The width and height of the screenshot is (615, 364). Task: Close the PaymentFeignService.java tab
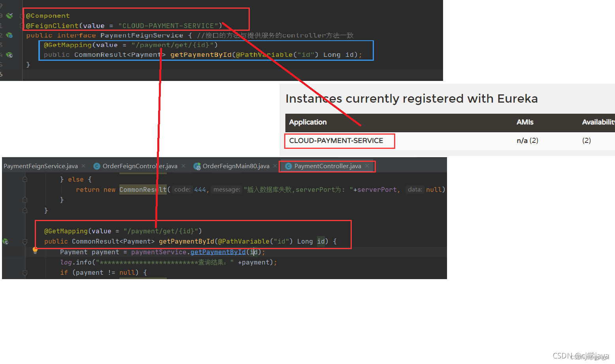coord(83,166)
